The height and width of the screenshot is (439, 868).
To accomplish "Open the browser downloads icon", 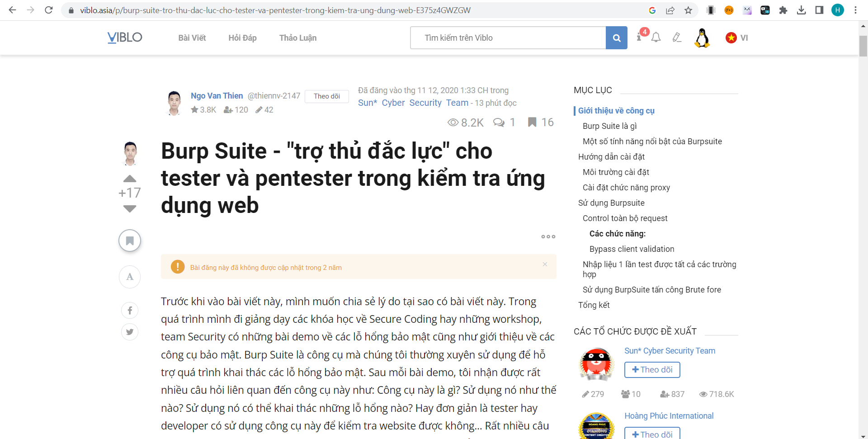I will [801, 10].
